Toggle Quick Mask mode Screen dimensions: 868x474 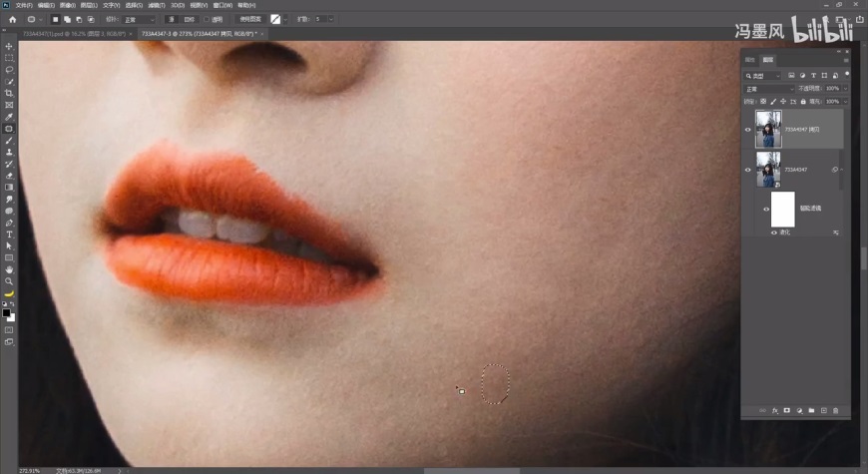tap(9, 330)
